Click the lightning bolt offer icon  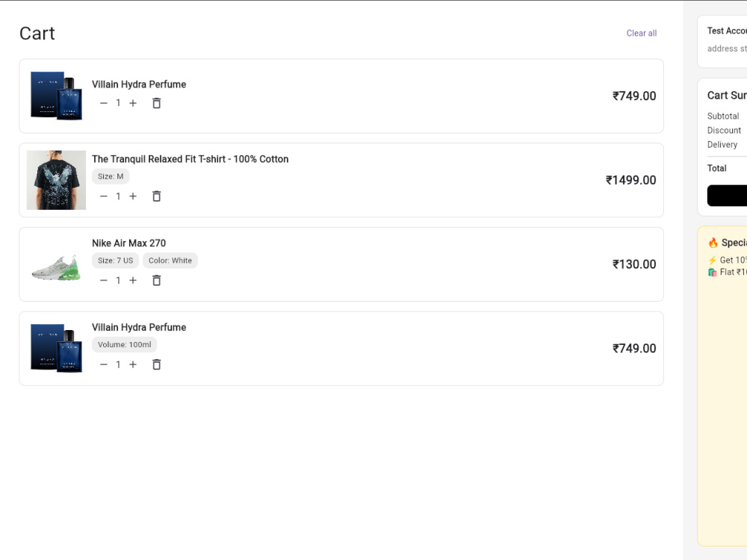[x=712, y=261]
